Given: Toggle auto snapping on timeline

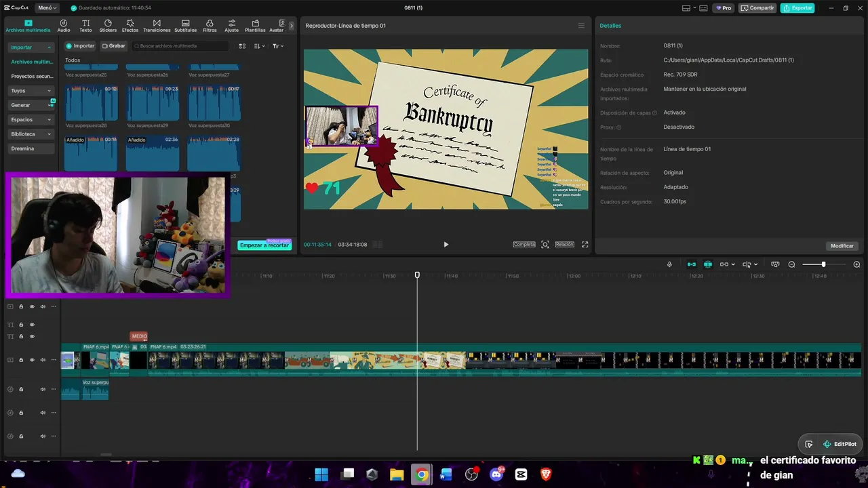Looking at the screenshot, I should tap(708, 264).
